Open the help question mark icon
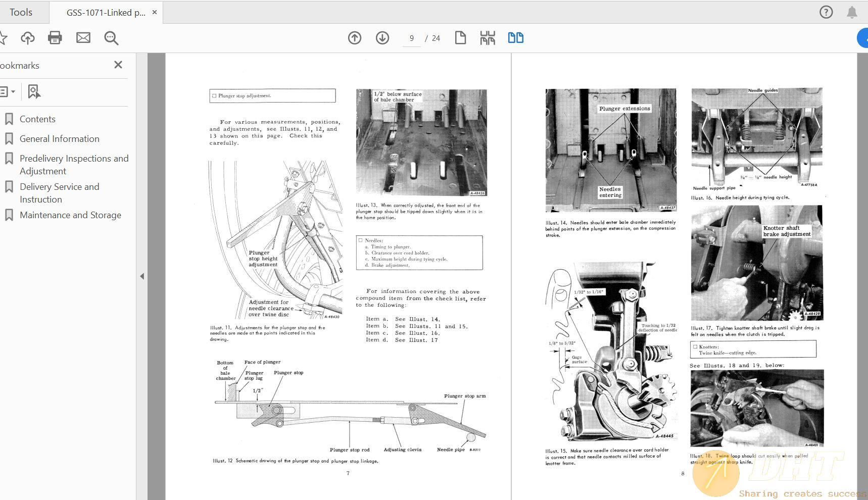Image resolution: width=868 pixels, height=500 pixels. pos(826,12)
